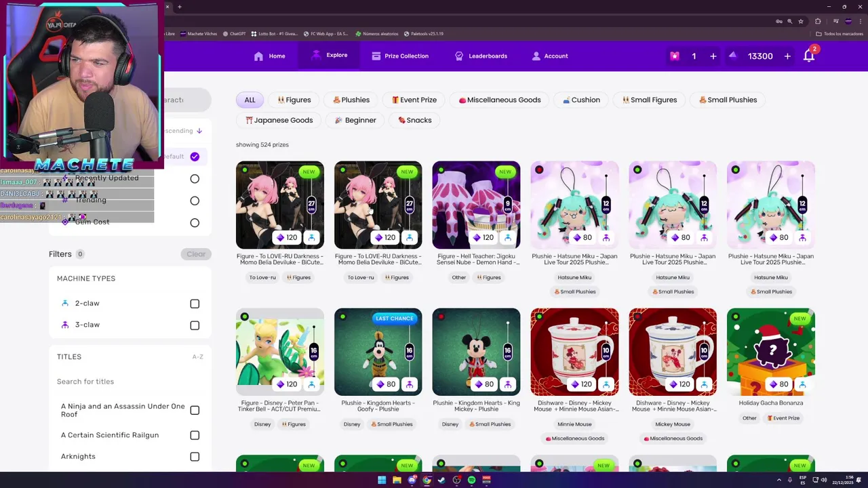Open the Chrome three-dot menu

click(x=859, y=21)
